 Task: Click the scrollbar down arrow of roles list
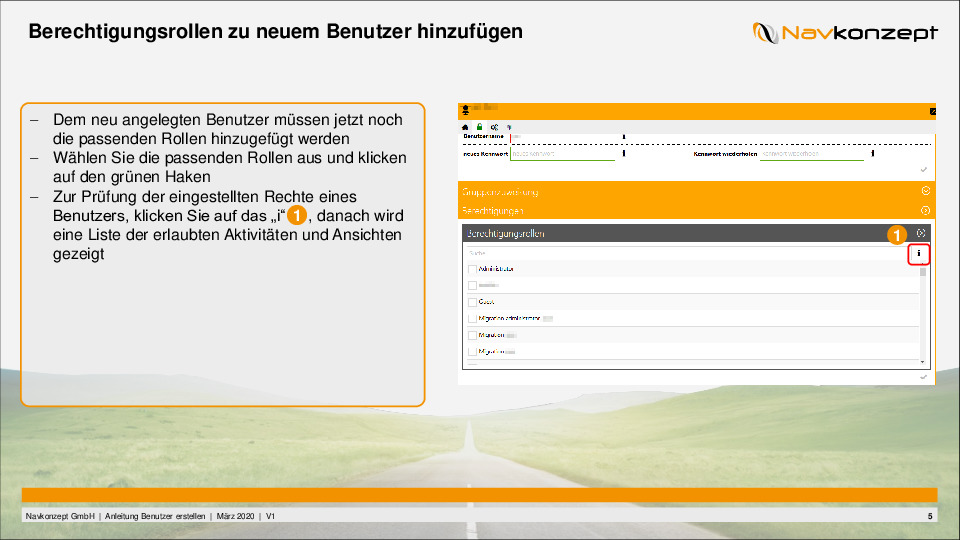click(923, 362)
